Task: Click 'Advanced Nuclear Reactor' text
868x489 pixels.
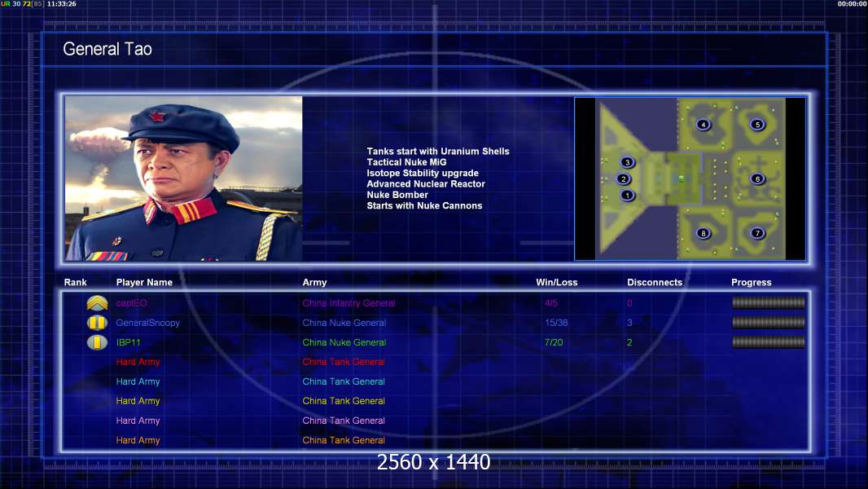Action: point(426,184)
